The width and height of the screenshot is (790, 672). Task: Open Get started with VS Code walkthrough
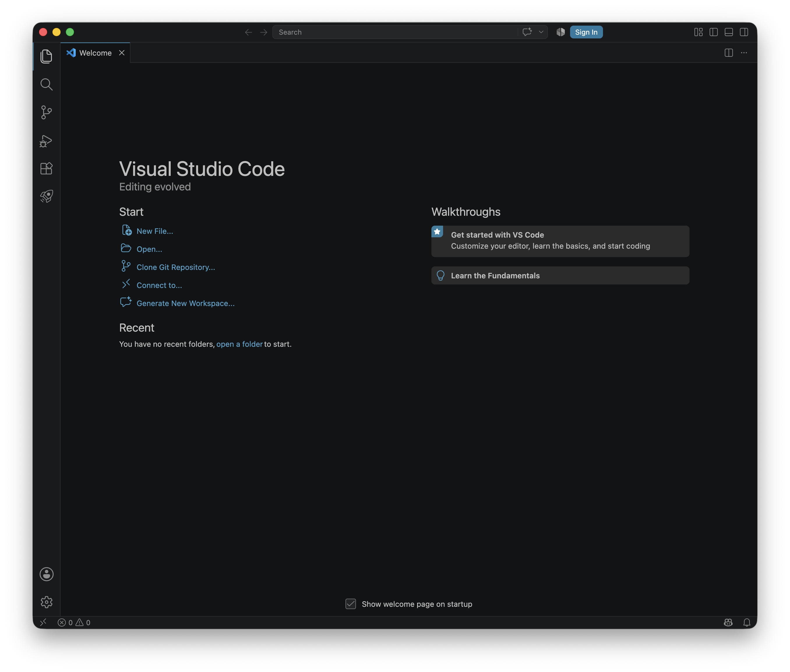coord(560,241)
